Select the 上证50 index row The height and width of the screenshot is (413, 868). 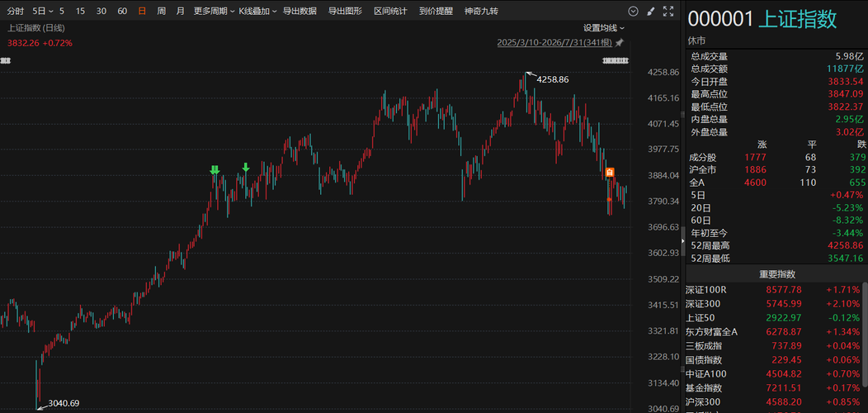773,318
